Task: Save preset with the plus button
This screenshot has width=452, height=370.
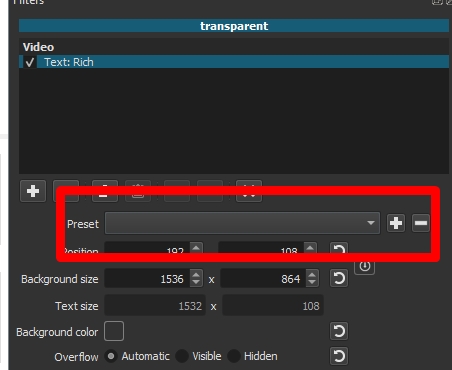Action: 396,223
